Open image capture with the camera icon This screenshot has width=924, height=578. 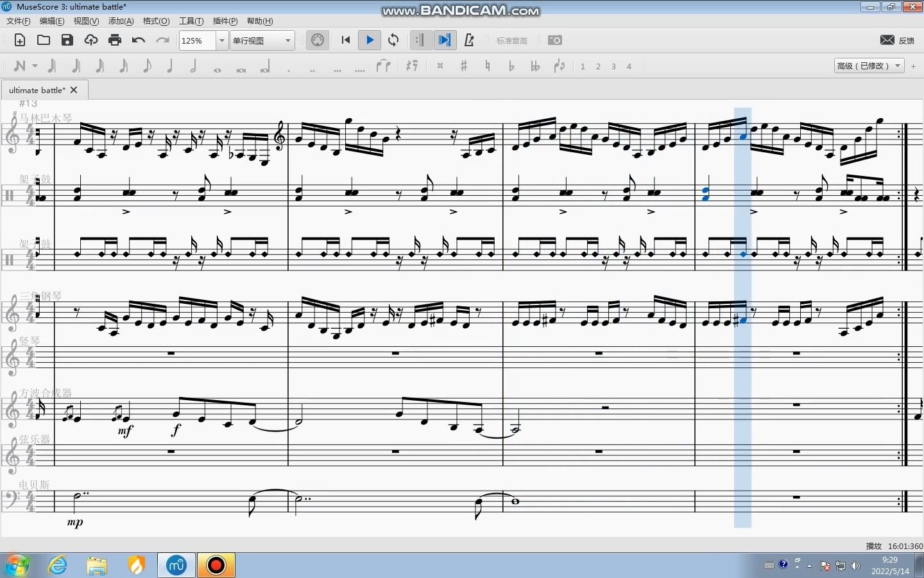[x=555, y=40]
